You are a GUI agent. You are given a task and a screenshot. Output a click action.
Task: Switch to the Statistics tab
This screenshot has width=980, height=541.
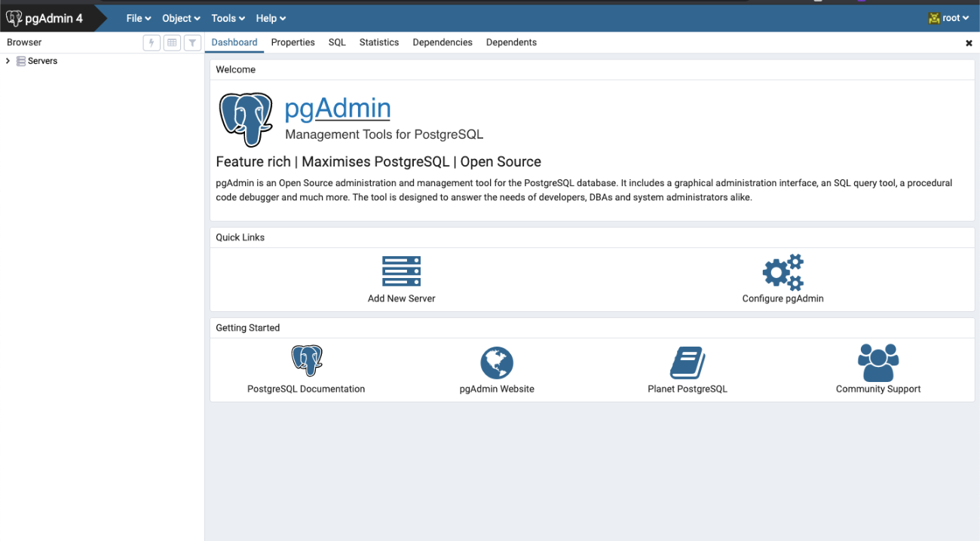tap(379, 42)
